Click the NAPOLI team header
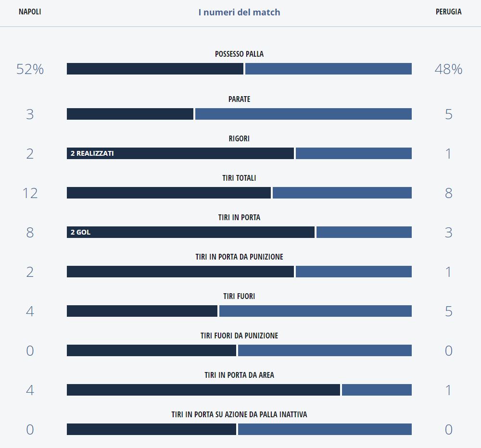The width and height of the screenshot is (481, 448). [x=30, y=12]
